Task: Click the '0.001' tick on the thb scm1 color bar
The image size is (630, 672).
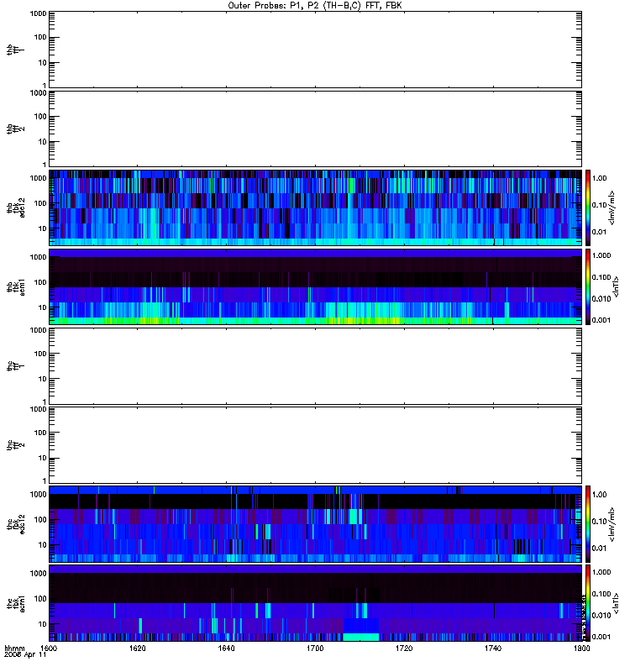Action: (601, 320)
